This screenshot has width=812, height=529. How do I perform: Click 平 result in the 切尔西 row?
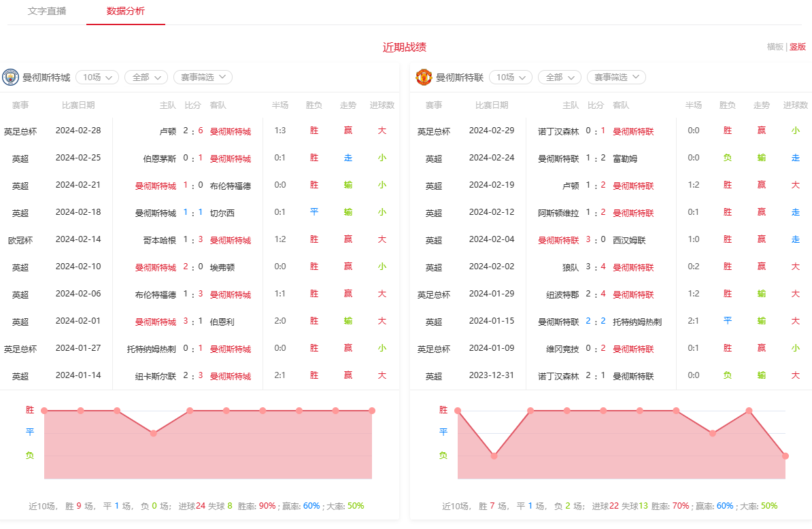(x=314, y=212)
